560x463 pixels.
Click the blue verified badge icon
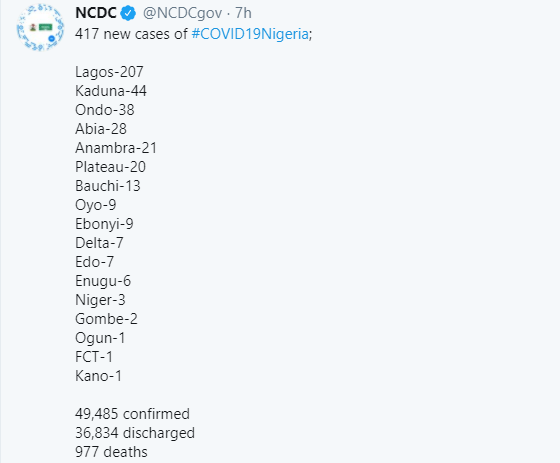(128, 14)
